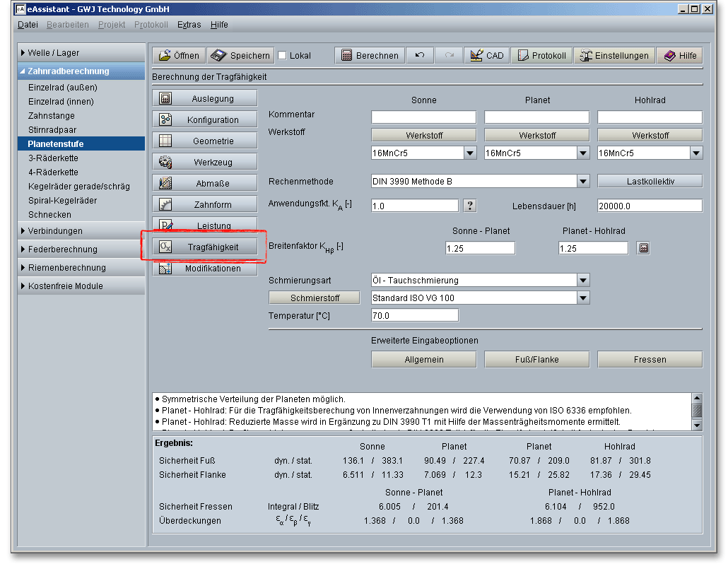The image size is (728, 564).
Task: Expand the Welle / Lager section
Action: coord(54,53)
